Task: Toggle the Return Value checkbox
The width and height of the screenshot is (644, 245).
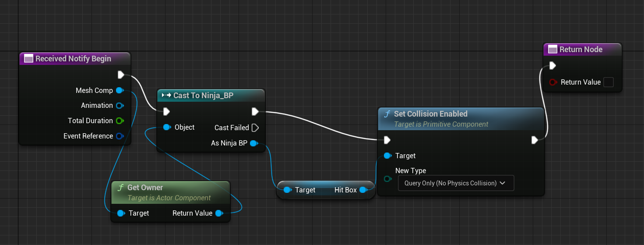Action: point(609,82)
